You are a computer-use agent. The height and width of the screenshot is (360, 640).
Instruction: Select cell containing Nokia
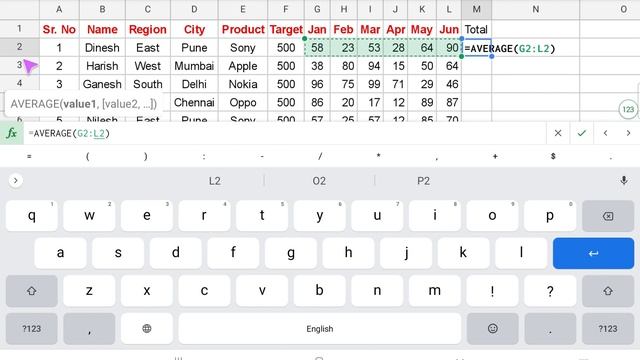point(243,84)
